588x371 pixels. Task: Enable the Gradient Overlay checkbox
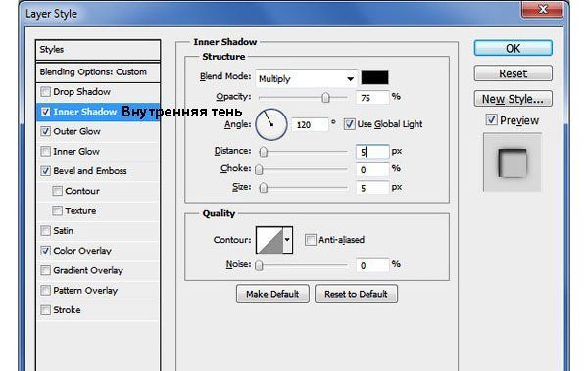(45, 270)
